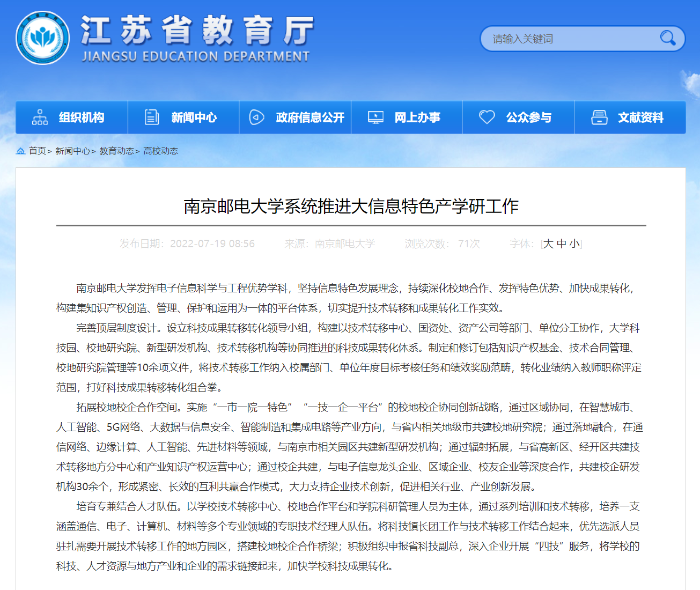Click the 组织机构 org-chart icon
This screenshot has width=700, height=590.
pyautogui.click(x=40, y=117)
